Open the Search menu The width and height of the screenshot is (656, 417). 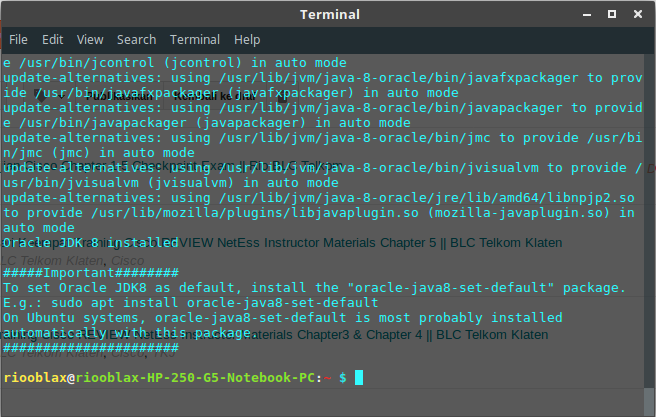coord(136,40)
